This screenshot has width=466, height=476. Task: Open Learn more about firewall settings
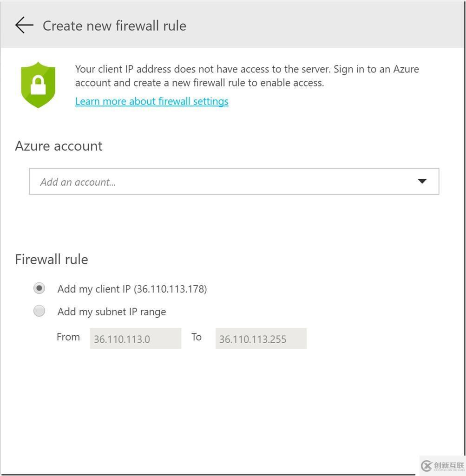point(151,101)
